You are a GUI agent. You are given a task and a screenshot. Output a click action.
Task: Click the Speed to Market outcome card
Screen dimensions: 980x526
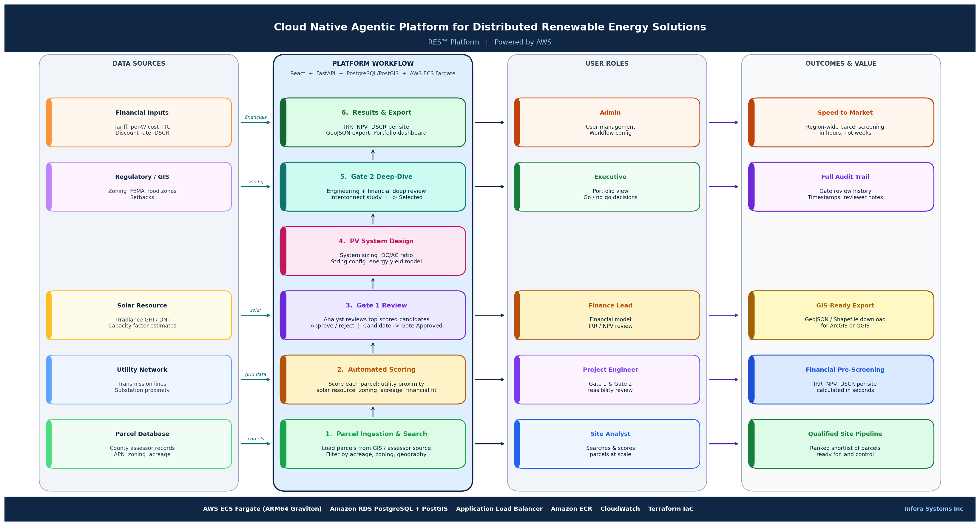coord(841,122)
